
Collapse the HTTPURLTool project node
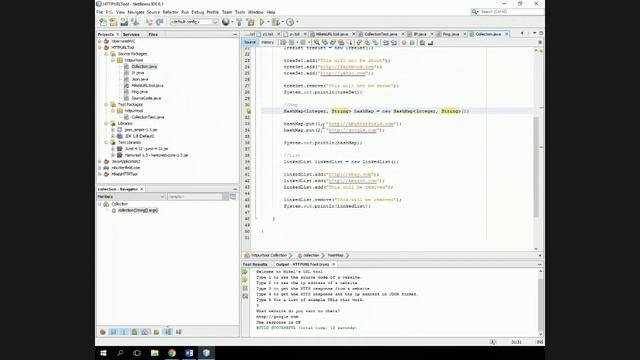pos(100,47)
